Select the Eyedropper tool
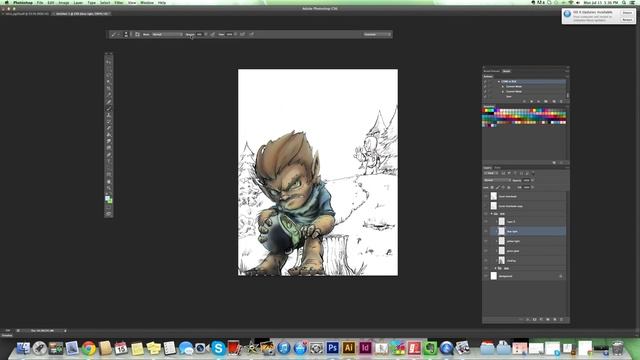The height and width of the screenshot is (360, 640). tap(109, 96)
